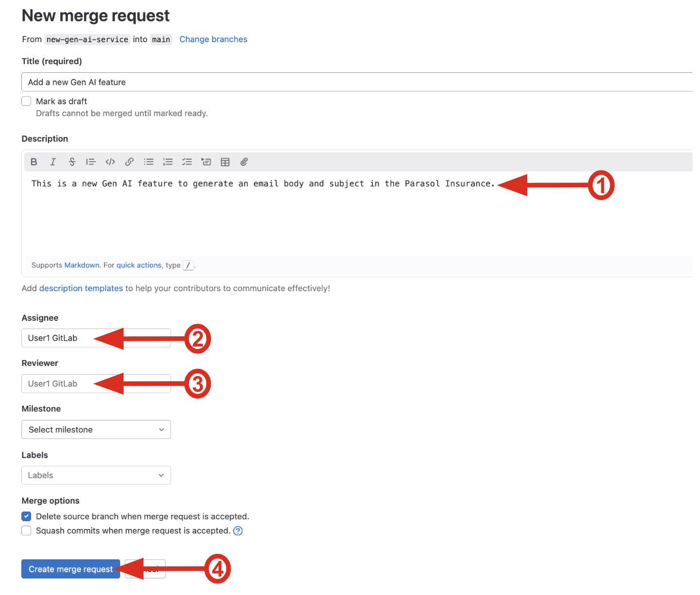Click the Change branches link
The image size is (700, 595).
[x=213, y=39]
